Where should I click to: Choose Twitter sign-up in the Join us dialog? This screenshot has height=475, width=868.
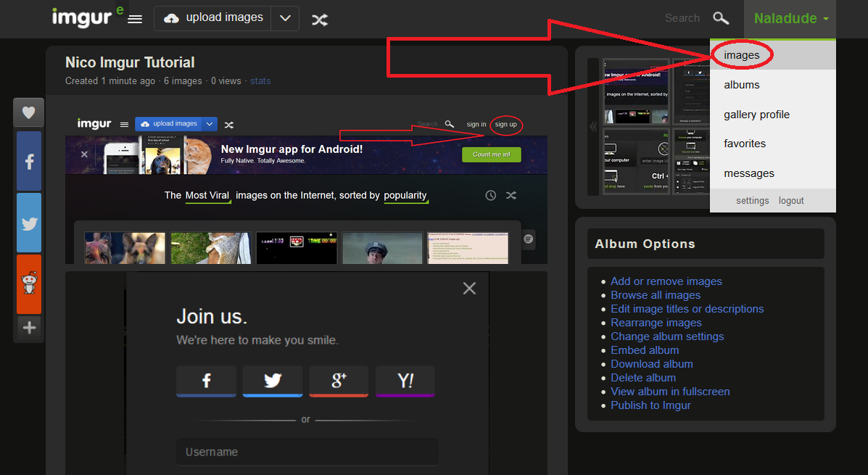coord(273,381)
